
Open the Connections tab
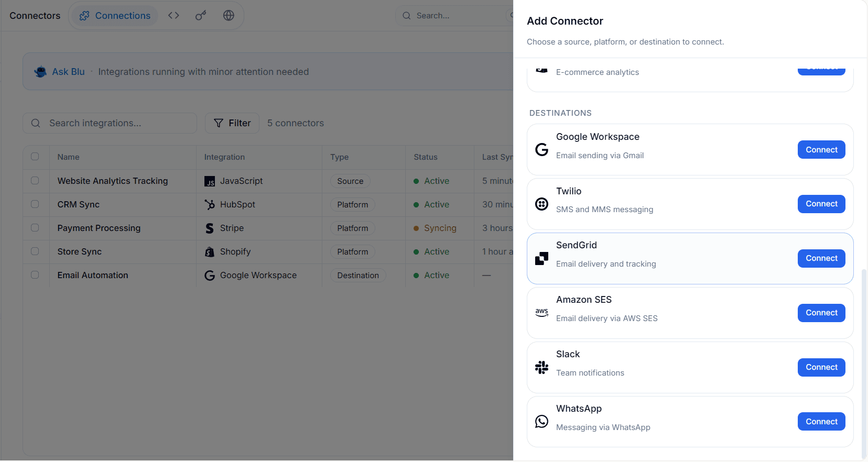click(115, 16)
